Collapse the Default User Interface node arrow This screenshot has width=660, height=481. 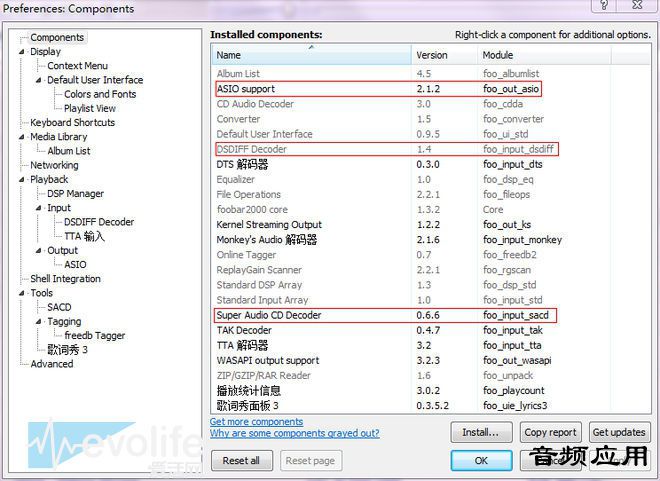pyautogui.click(x=38, y=80)
